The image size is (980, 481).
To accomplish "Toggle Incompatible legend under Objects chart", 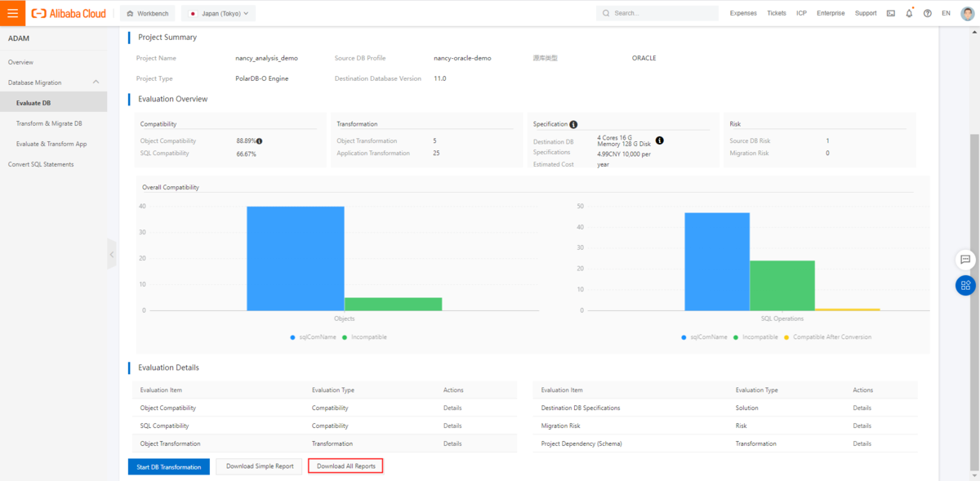I will [x=364, y=336].
